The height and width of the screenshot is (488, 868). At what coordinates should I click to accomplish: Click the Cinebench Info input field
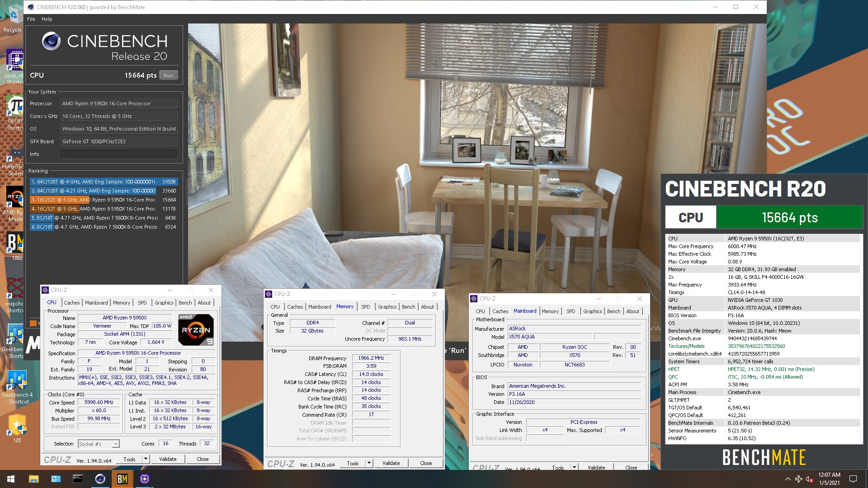119,154
